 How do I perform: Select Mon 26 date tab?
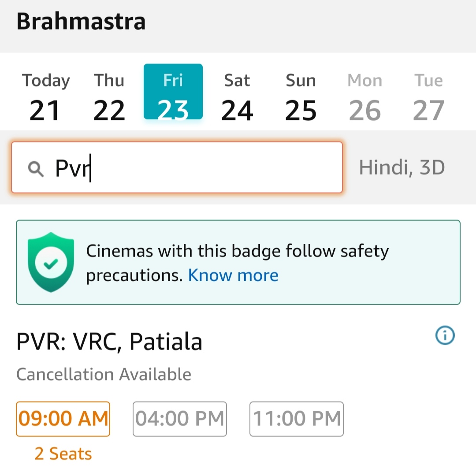[364, 97]
